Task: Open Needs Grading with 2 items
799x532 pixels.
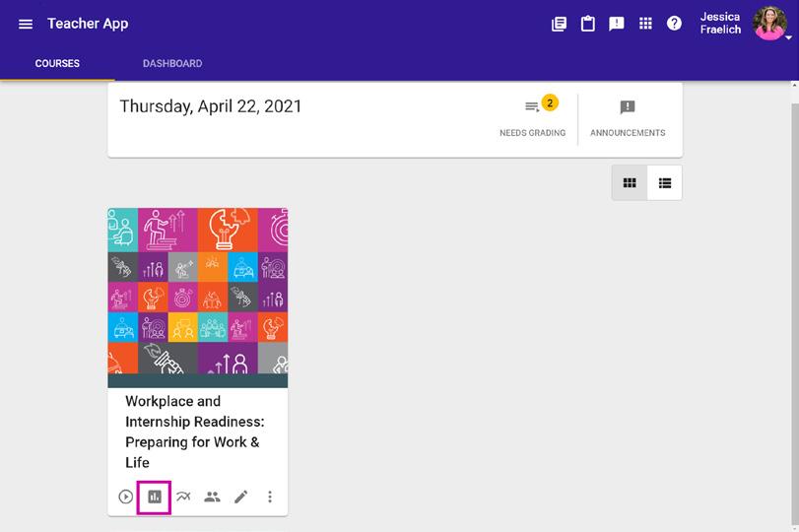Action: click(x=532, y=116)
